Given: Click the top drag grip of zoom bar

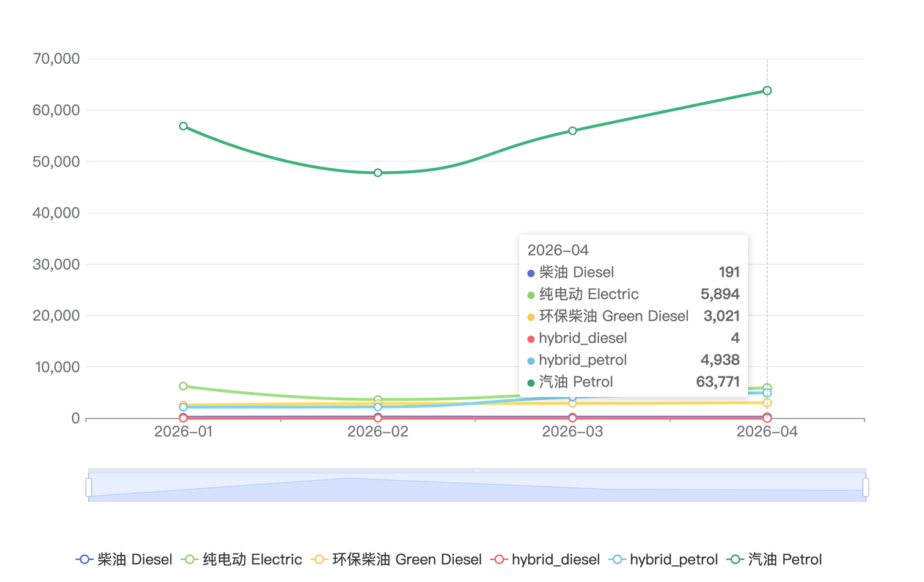Looking at the screenshot, I should click(477, 470).
